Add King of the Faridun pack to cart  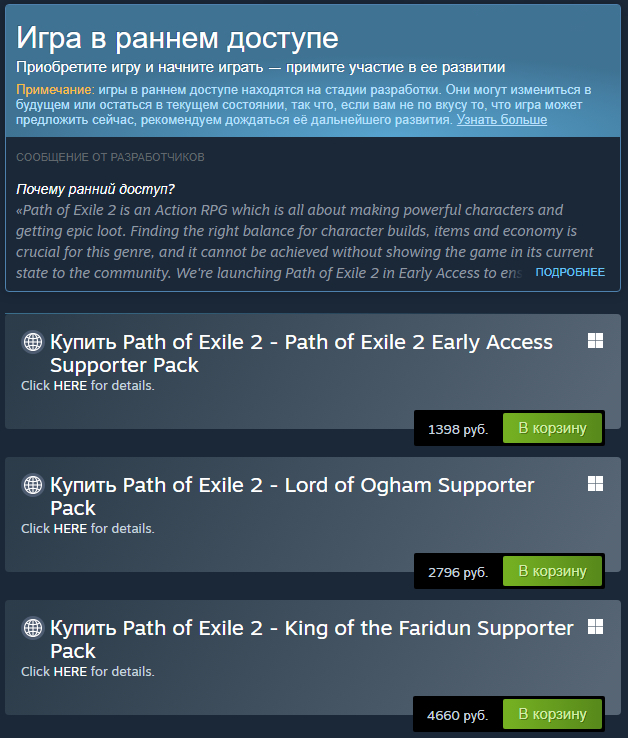click(x=552, y=715)
